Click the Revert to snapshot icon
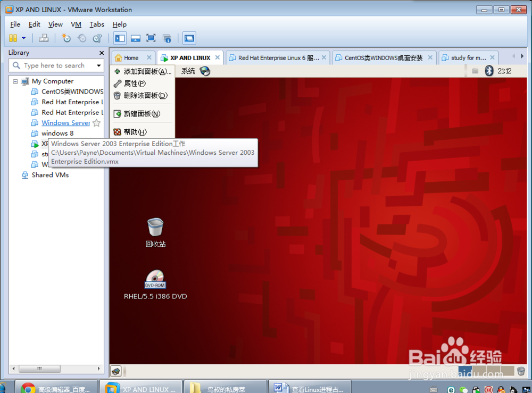This screenshot has height=393, width=532. pos(82,38)
